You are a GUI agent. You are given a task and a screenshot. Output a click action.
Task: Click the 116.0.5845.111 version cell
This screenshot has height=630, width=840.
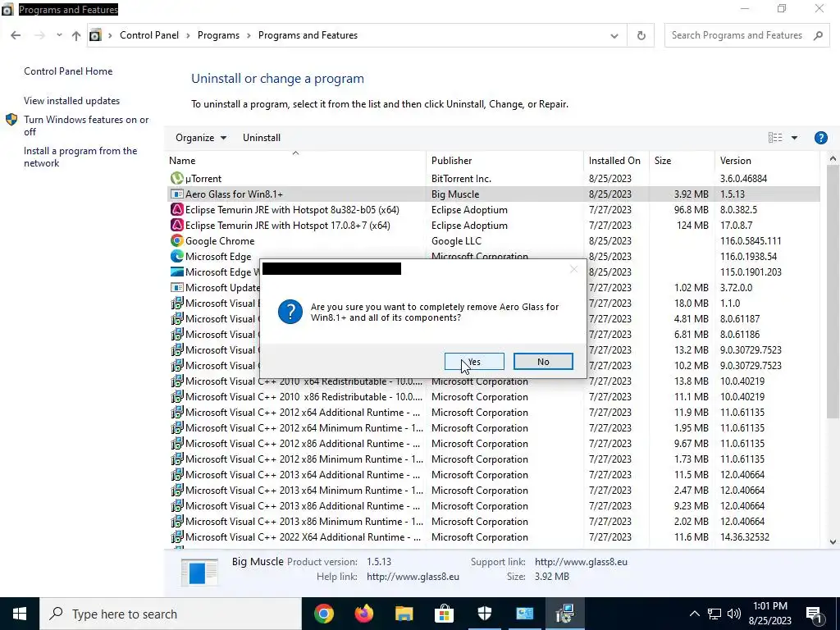[750, 240]
